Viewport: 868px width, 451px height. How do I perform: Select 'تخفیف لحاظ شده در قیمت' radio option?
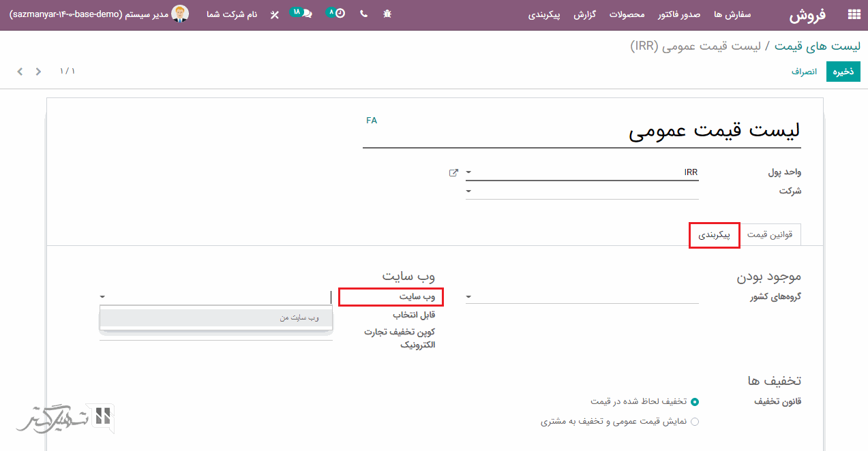point(695,402)
